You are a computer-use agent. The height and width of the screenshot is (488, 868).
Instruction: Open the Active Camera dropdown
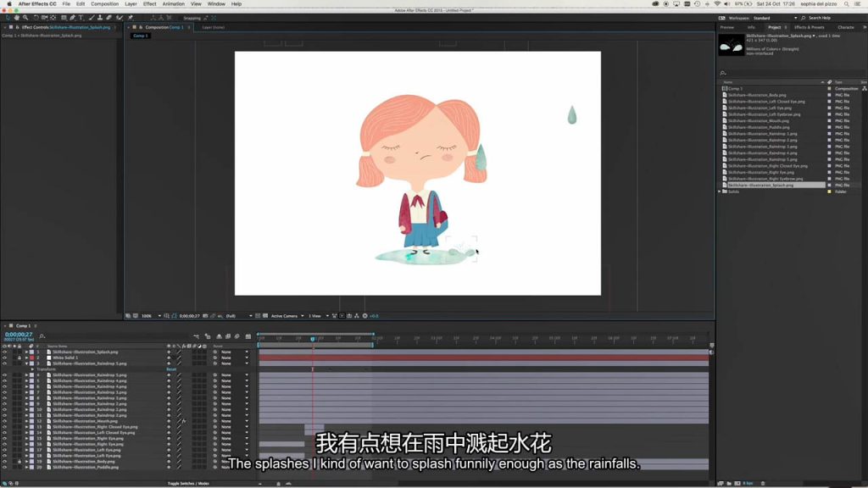pyautogui.click(x=287, y=316)
